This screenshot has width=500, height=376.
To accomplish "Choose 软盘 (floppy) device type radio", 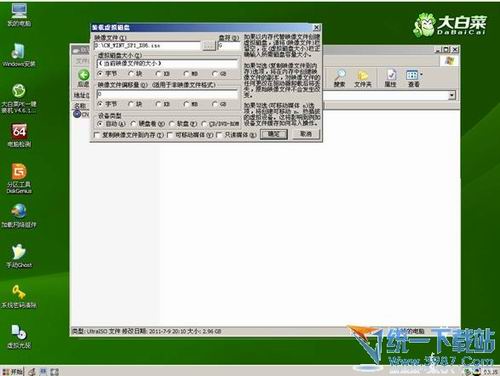I will 172,124.
